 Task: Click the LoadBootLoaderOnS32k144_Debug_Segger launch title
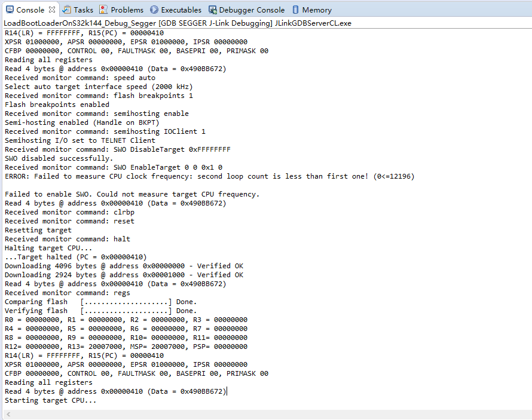[80, 23]
